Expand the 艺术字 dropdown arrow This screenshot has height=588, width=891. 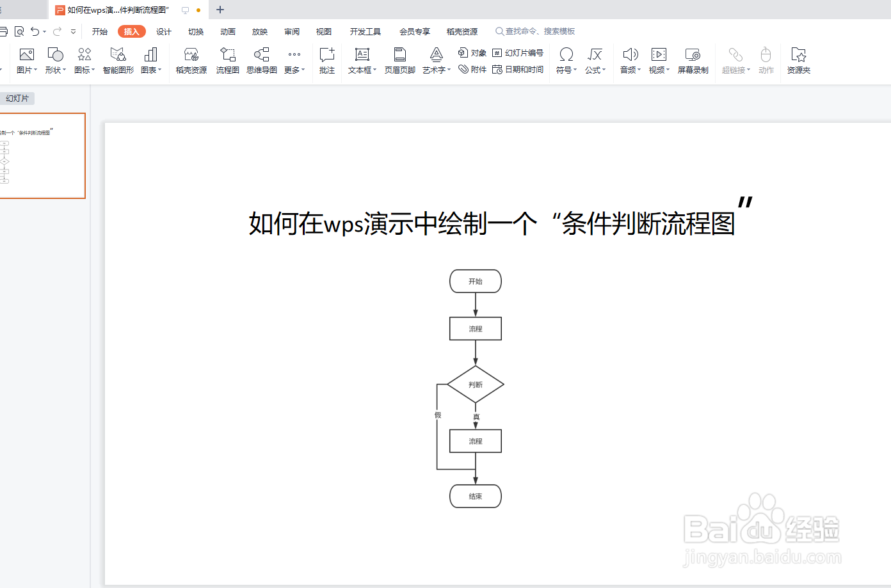click(x=449, y=70)
